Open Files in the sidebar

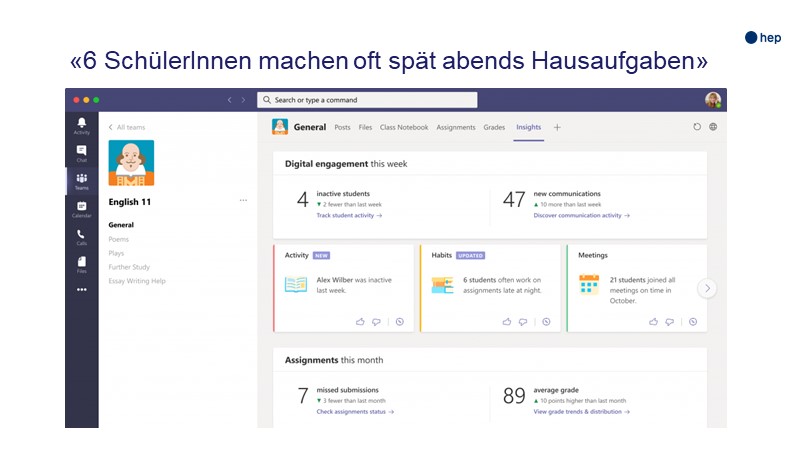click(82, 264)
